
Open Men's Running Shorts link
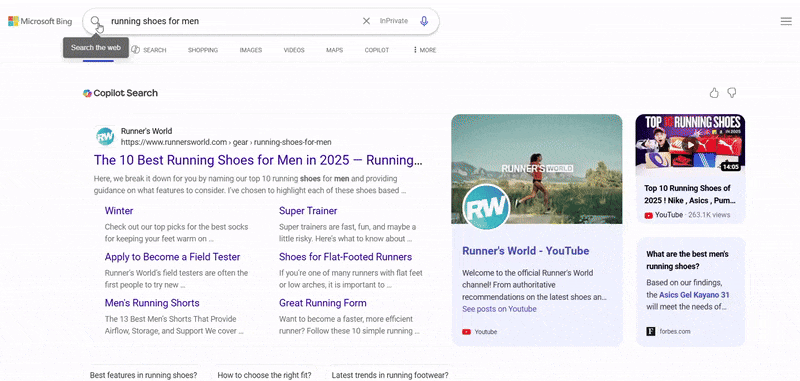152,303
